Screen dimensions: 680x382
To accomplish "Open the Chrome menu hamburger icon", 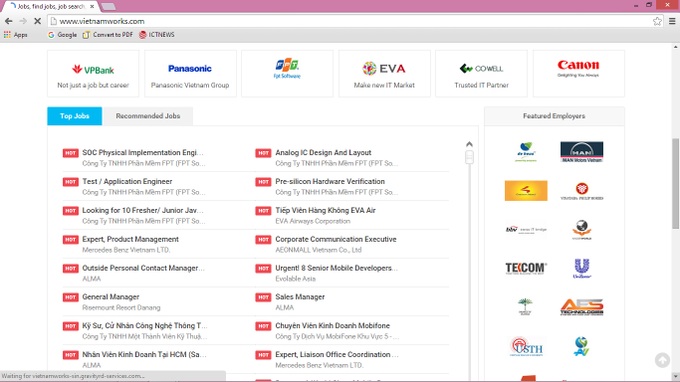I will pos(672,21).
